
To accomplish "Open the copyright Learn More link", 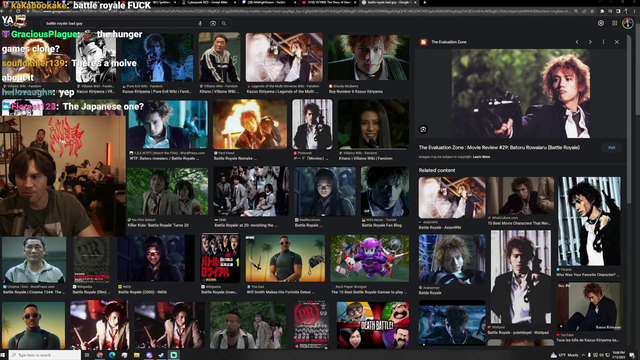I will (x=481, y=157).
